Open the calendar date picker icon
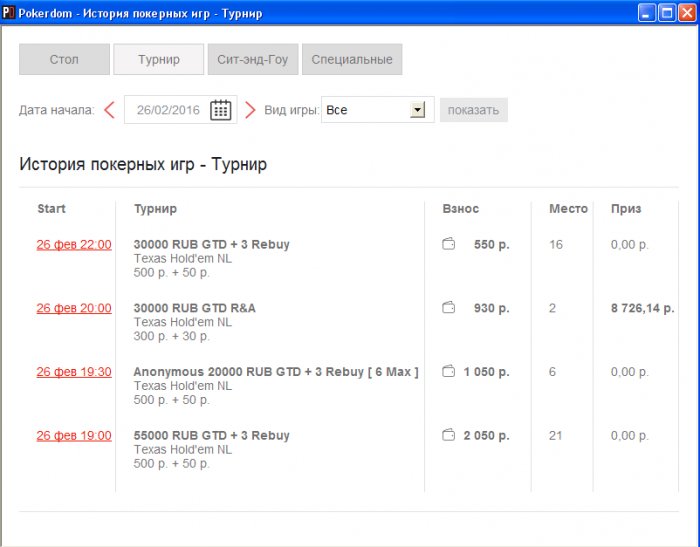Viewport: 700px width, 547px height. [221, 110]
